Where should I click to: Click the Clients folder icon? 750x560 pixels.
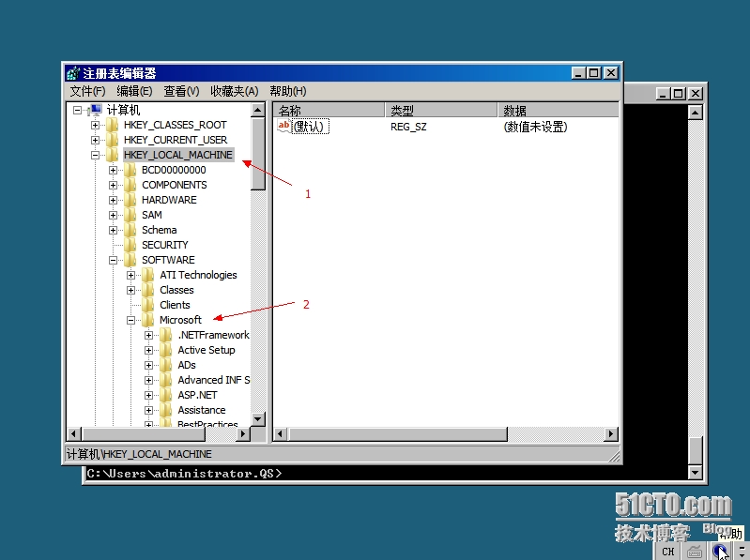pyautogui.click(x=148, y=305)
